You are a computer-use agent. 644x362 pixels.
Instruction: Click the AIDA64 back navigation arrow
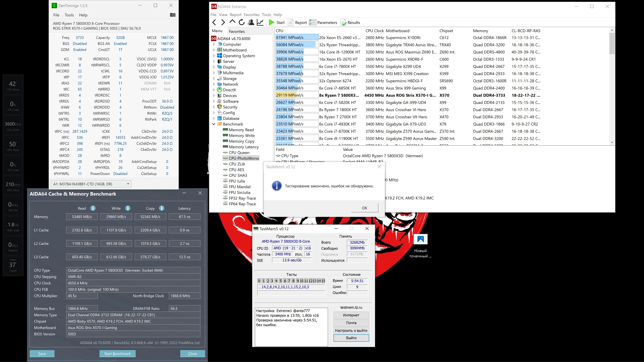pyautogui.click(x=214, y=22)
